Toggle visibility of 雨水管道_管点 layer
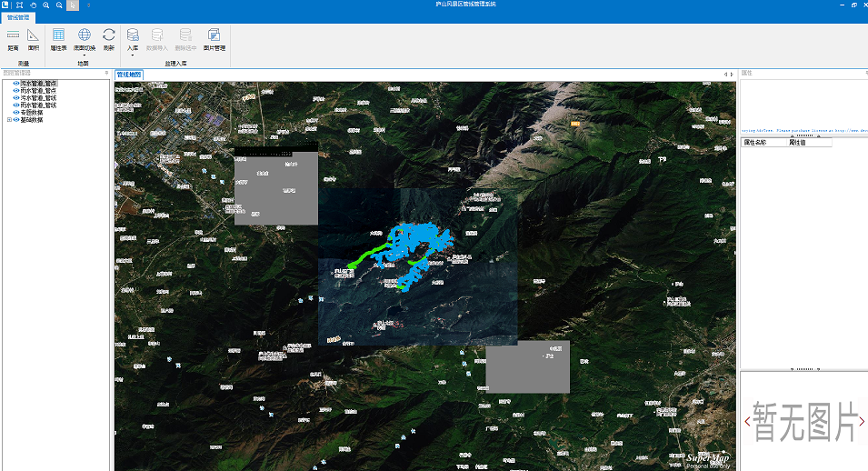The width and height of the screenshot is (868, 471). [x=16, y=90]
